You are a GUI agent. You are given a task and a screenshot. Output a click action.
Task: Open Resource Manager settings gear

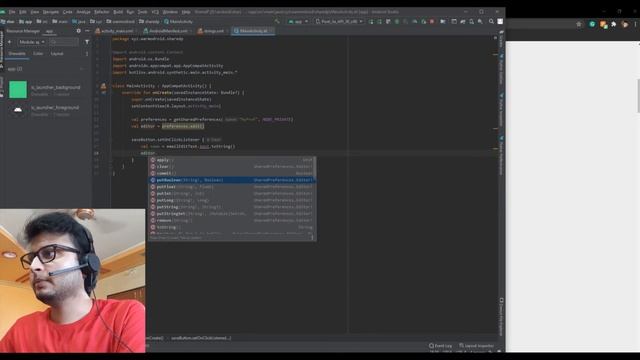coord(78,31)
